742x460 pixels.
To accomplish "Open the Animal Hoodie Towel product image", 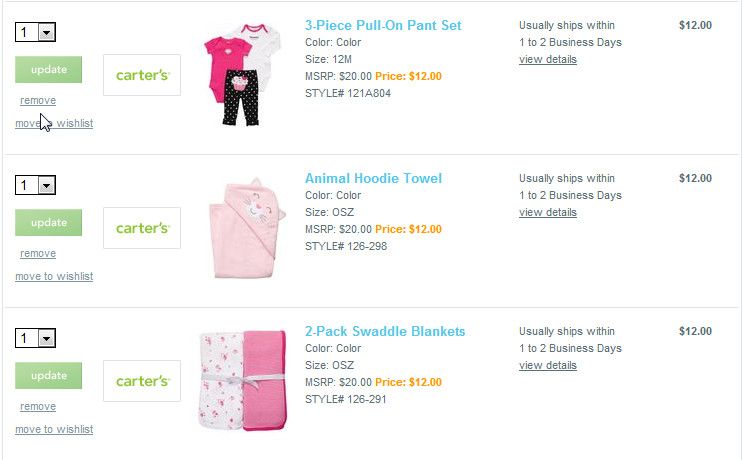I will [242, 229].
